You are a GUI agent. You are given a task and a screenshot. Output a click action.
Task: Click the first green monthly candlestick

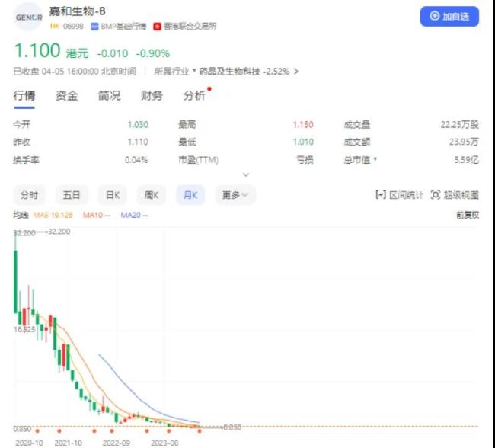(x=15, y=281)
